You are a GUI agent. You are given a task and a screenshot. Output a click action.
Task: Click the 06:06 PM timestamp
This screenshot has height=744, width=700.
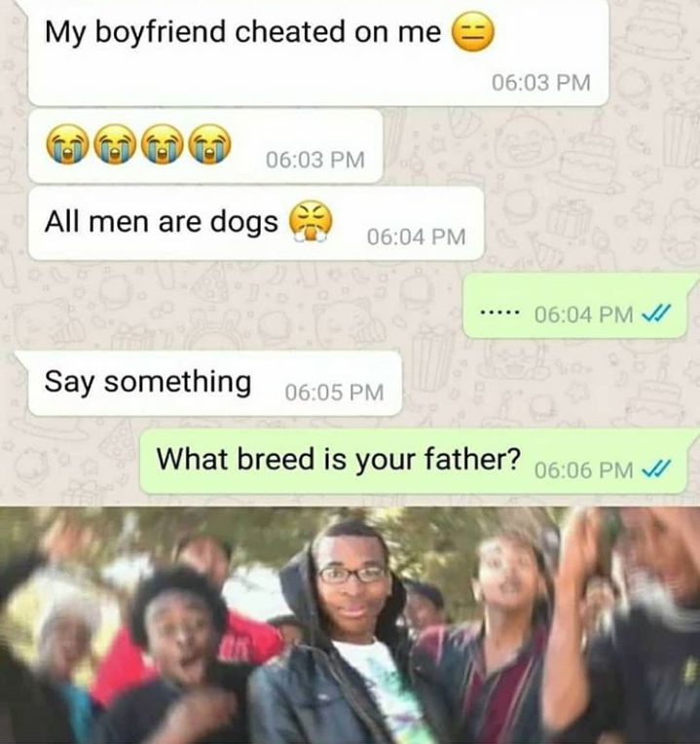pyautogui.click(x=584, y=470)
